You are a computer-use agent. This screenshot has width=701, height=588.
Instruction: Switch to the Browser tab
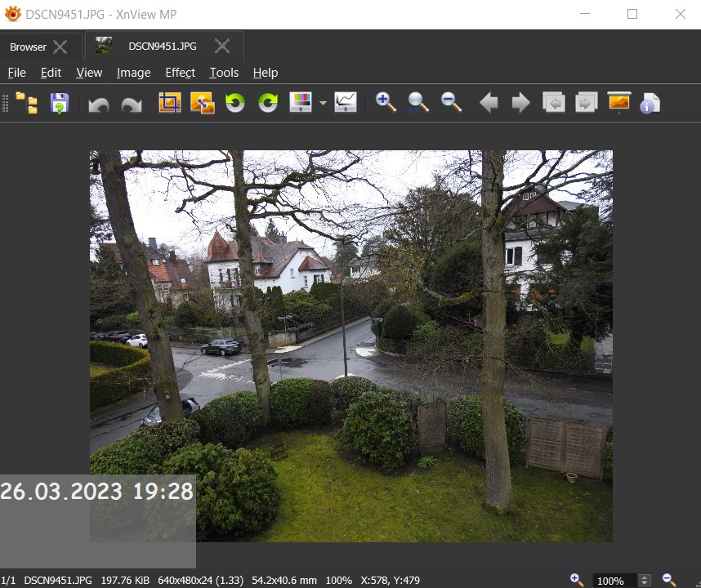(28, 47)
